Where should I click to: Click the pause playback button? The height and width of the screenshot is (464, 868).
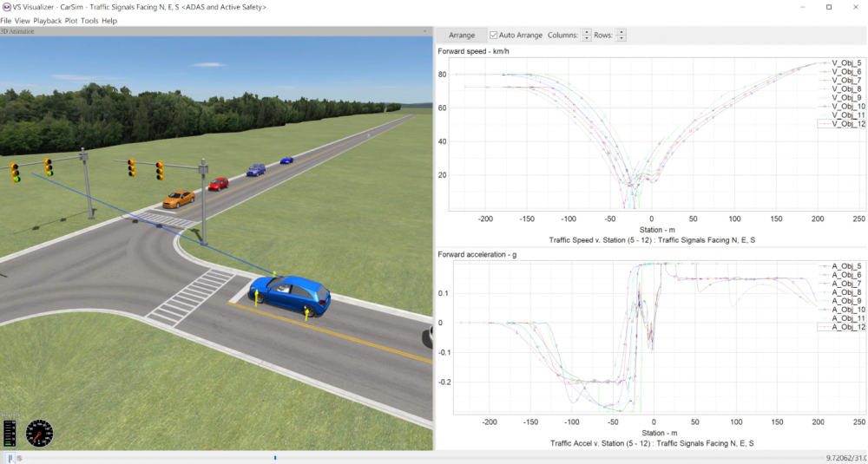(10, 458)
